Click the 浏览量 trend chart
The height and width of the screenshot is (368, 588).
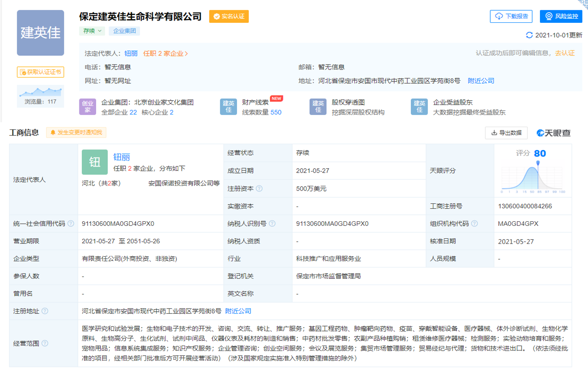40,92
